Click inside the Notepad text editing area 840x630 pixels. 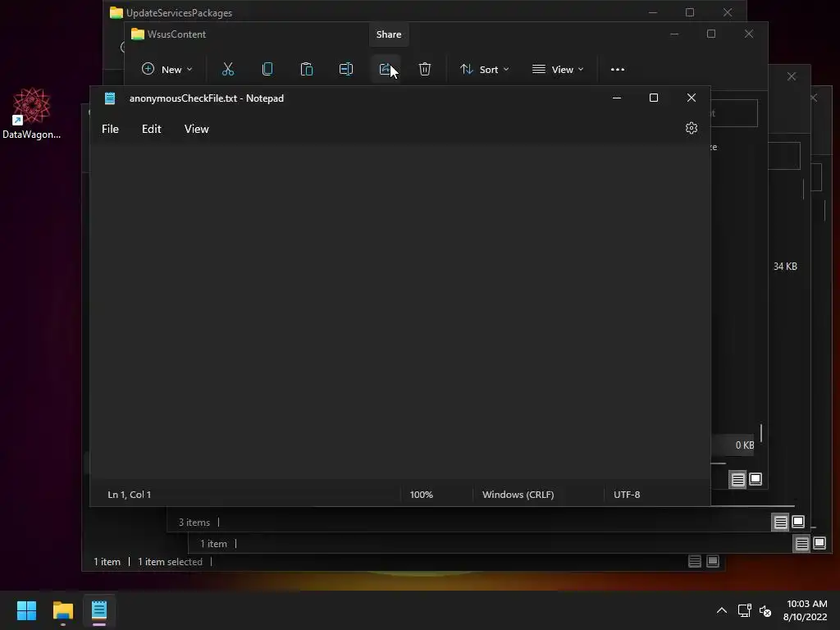pyautogui.click(x=399, y=311)
